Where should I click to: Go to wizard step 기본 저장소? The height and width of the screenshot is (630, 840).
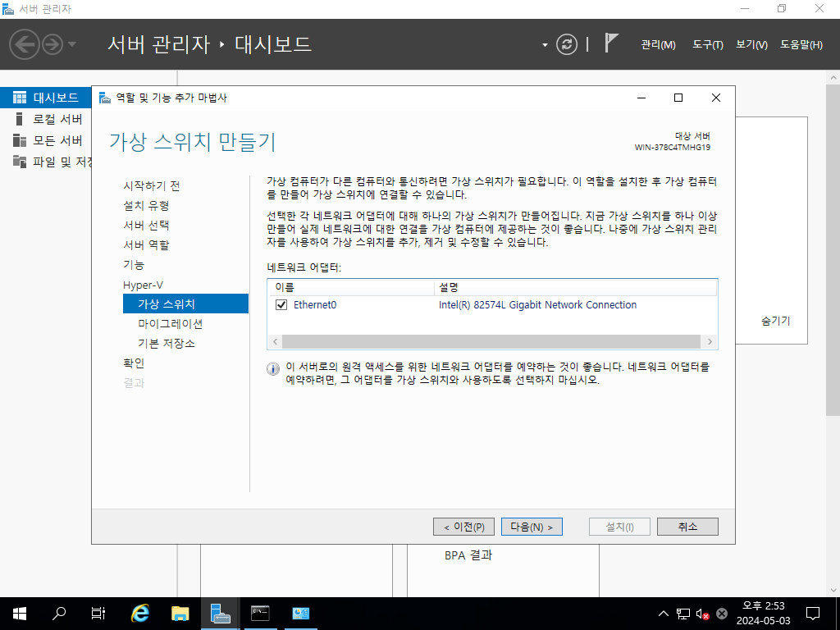coord(167,344)
